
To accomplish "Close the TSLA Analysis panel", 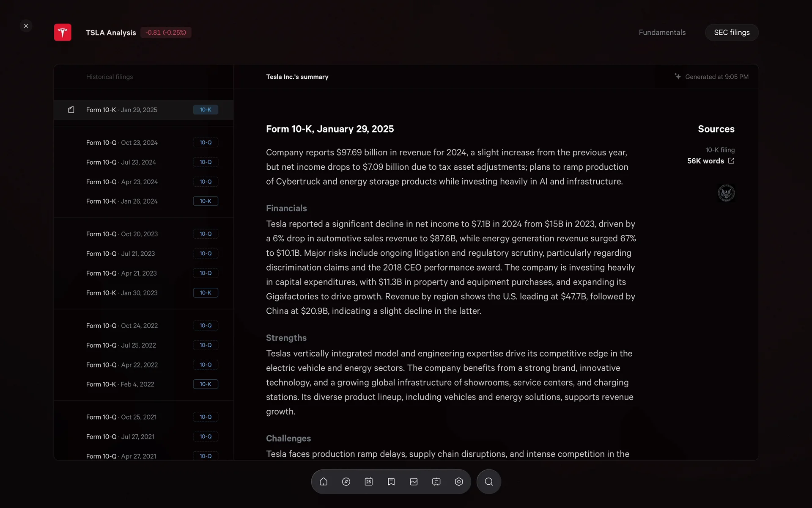I will [26, 26].
